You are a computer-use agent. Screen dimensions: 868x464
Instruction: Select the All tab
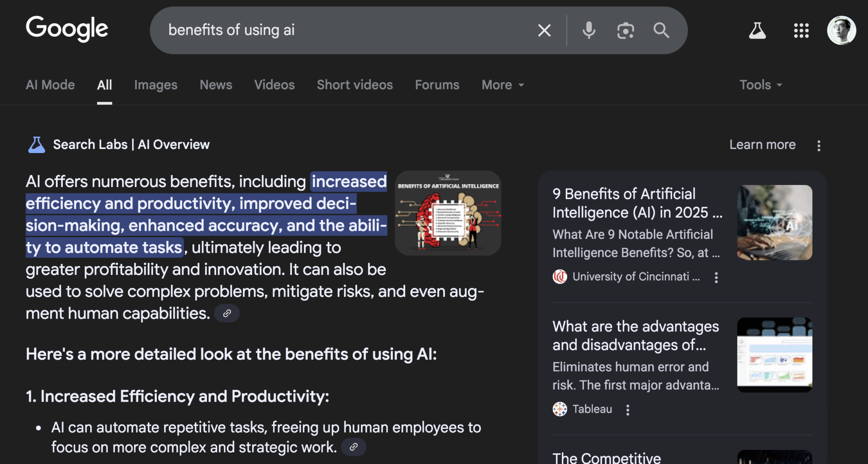click(x=104, y=85)
